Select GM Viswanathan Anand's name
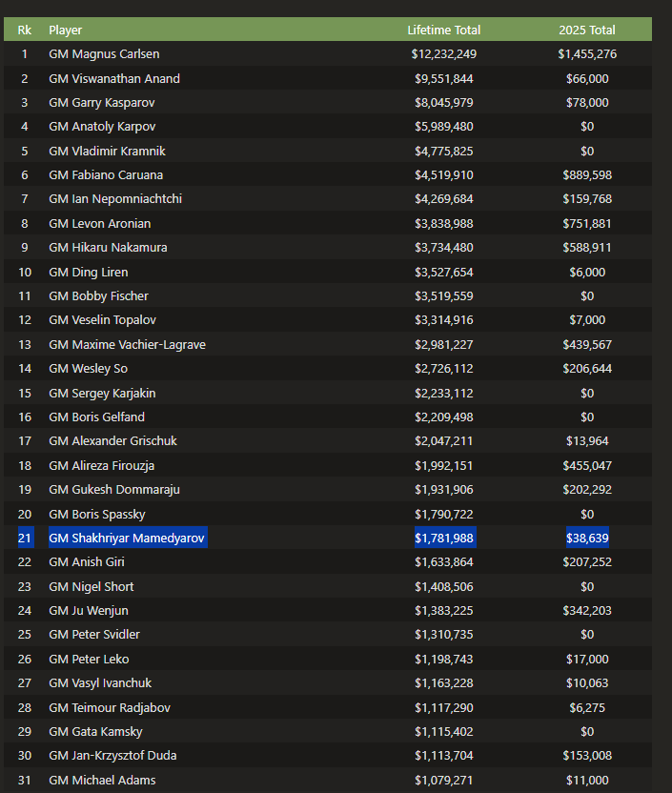 tap(113, 78)
